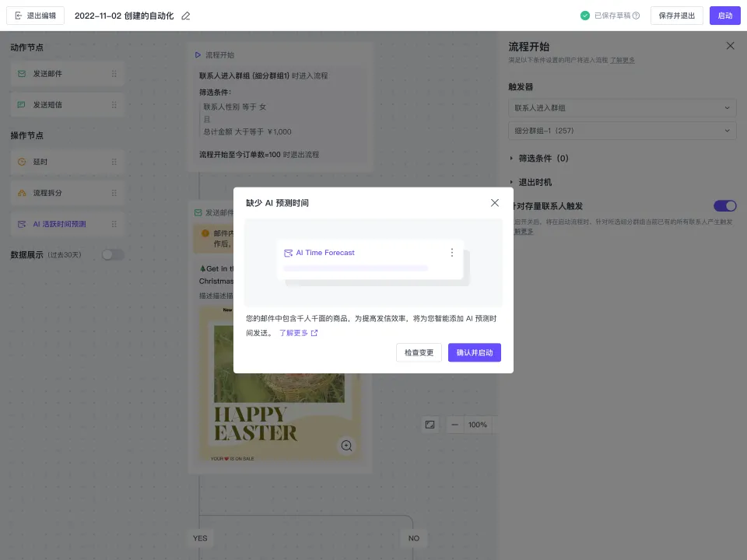Click help icon next to 已保存草稿
The height and width of the screenshot is (560, 747).
click(637, 16)
